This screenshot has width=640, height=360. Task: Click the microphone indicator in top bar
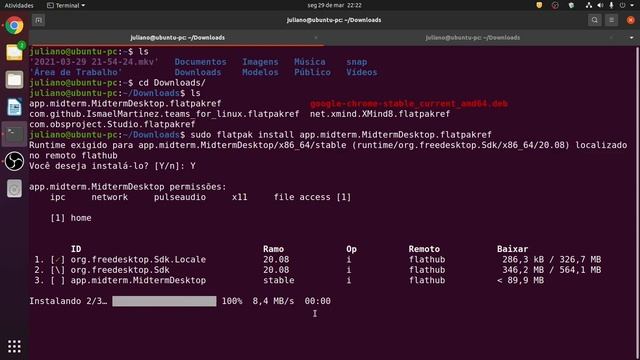[x=611, y=5]
